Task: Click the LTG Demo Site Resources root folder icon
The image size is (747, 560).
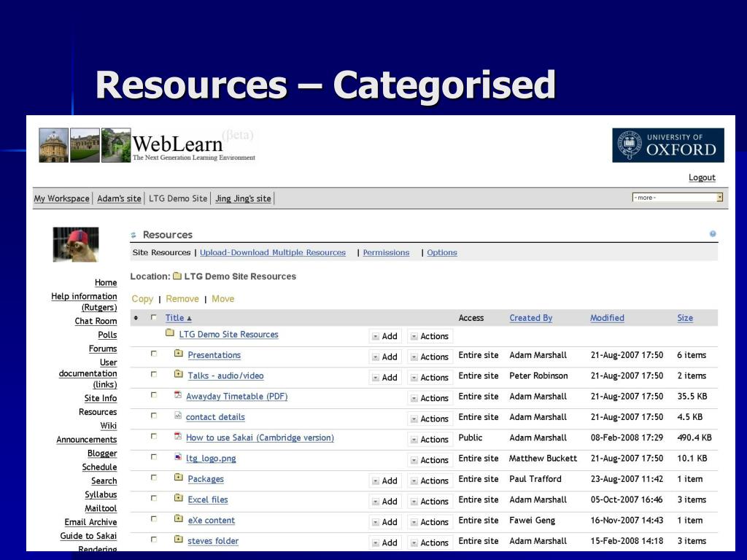Action: tap(169, 332)
